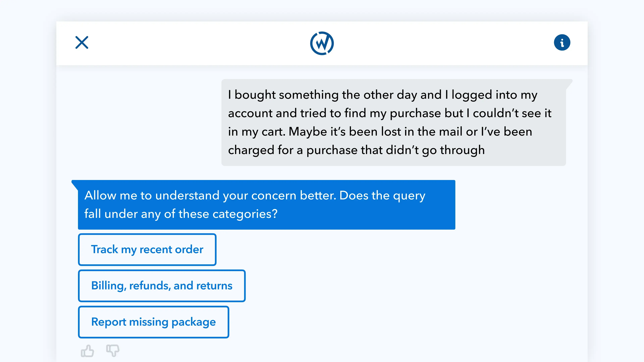644x362 pixels.
Task: View chat information via the i button
Action: (x=562, y=42)
